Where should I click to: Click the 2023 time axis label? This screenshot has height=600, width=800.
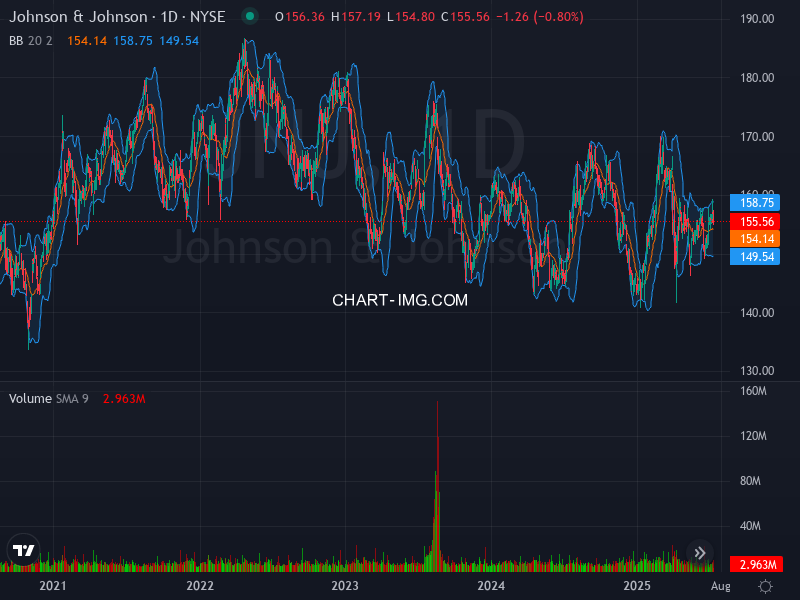[x=345, y=586]
